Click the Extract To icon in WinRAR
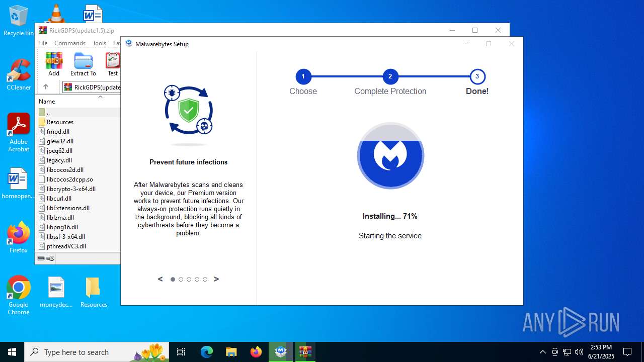This screenshot has height=362, width=644. point(83,64)
